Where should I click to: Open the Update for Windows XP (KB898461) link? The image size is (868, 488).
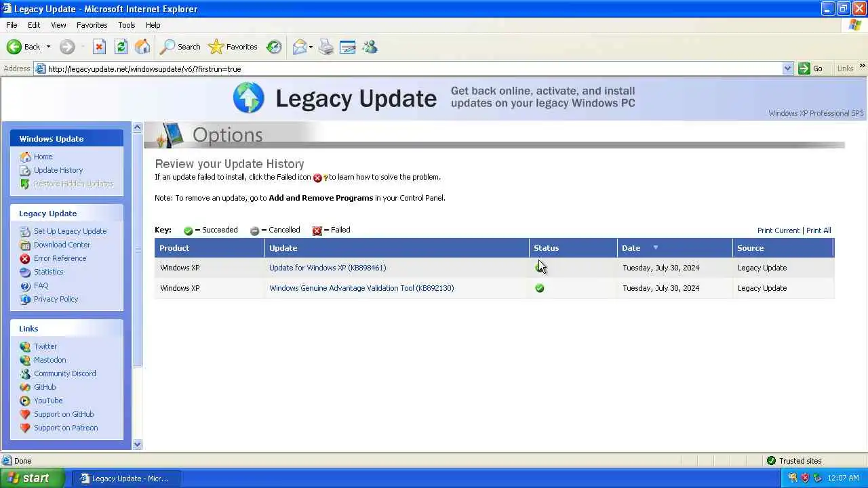pyautogui.click(x=328, y=268)
